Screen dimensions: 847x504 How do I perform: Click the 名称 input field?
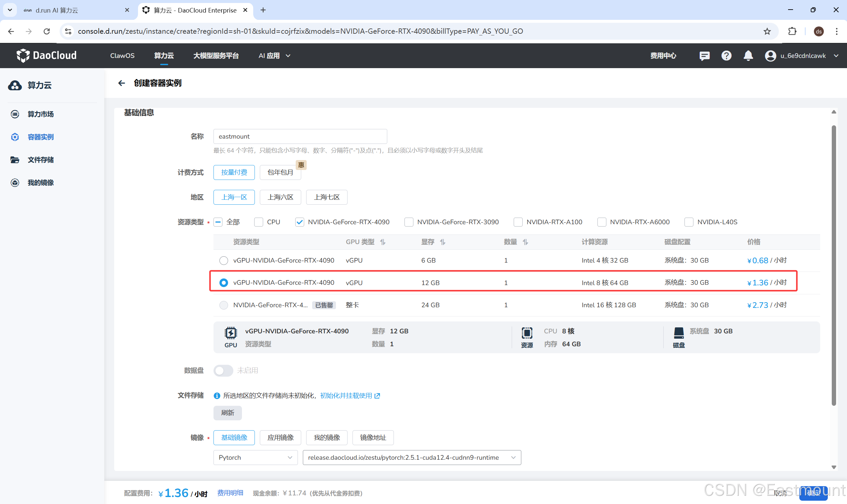click(300, 137)
